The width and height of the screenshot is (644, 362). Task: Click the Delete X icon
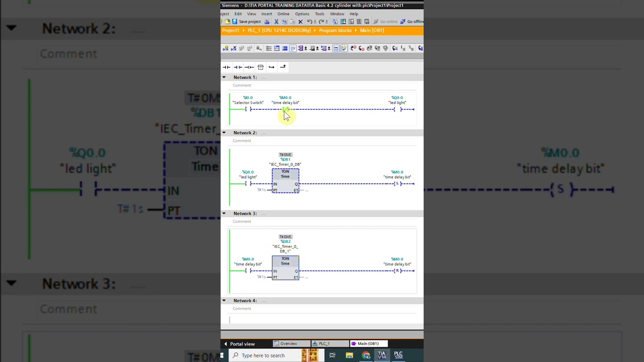[300, 22]
